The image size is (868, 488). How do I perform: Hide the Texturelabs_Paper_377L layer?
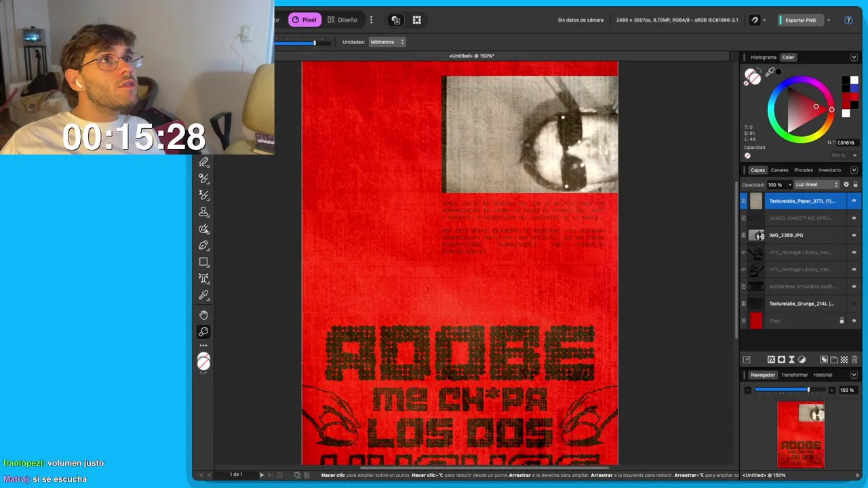(x=854, y=201)
